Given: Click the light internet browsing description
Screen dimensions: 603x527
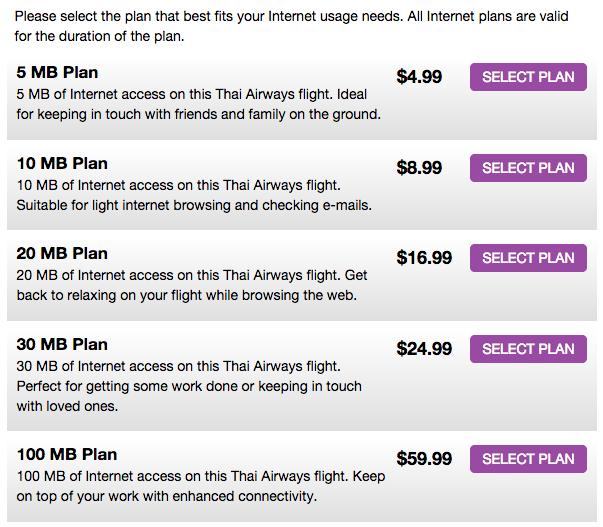Looking at the screenshot, I should pyautogui.click(x=194, y=195).
